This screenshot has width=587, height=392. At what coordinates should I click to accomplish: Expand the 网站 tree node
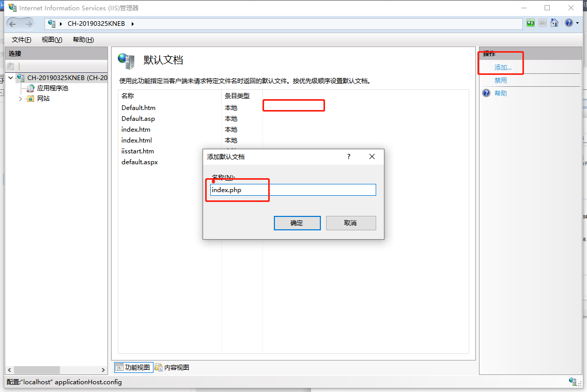21,98
